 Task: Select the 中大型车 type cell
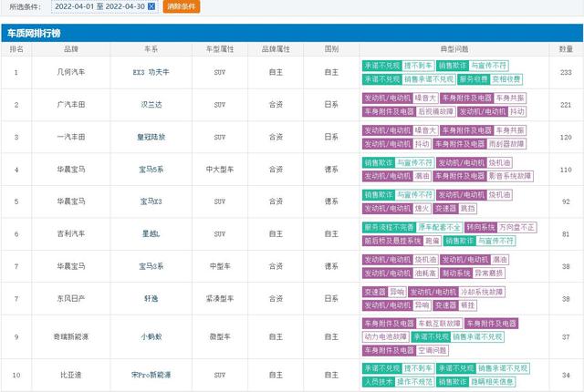pos(220,170)
